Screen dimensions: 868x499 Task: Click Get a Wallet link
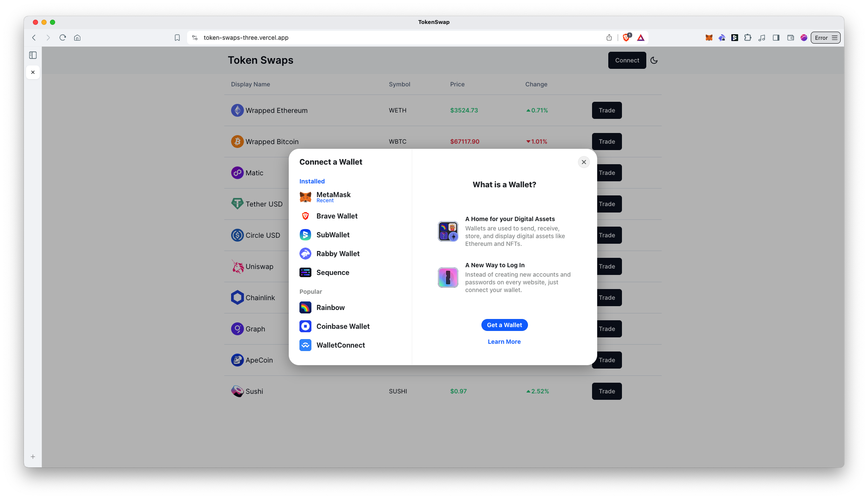pyautogui.click(x=504, y=325)
